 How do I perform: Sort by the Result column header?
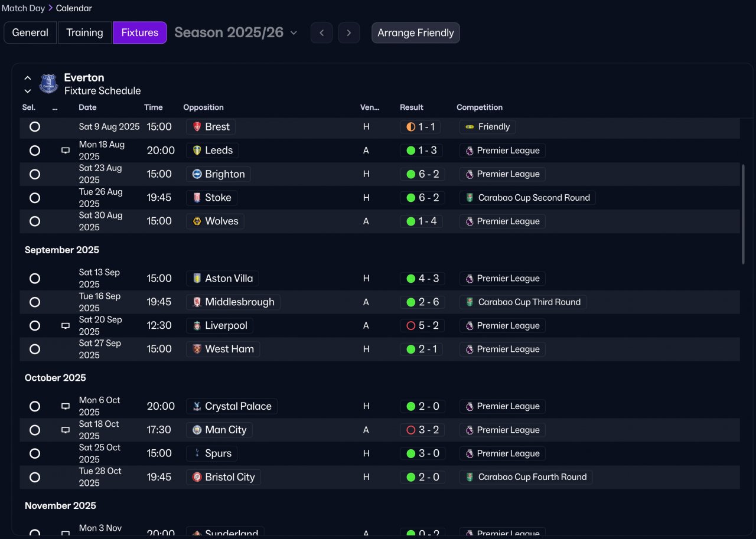412,107
